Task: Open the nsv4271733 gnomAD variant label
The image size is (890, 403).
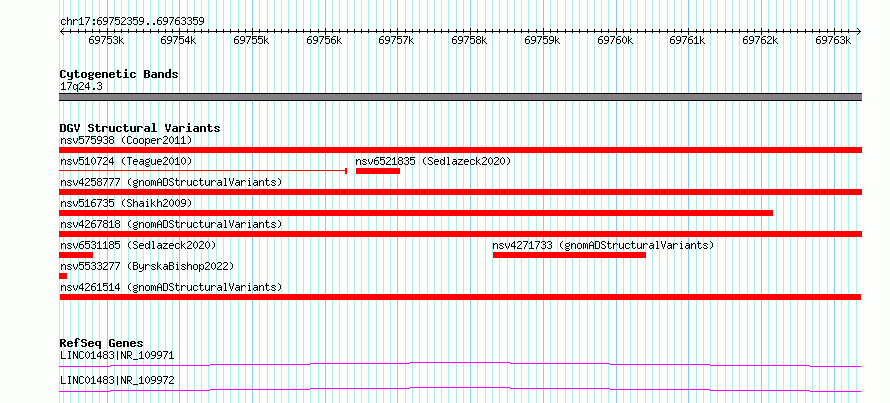Action: [603, 246]
